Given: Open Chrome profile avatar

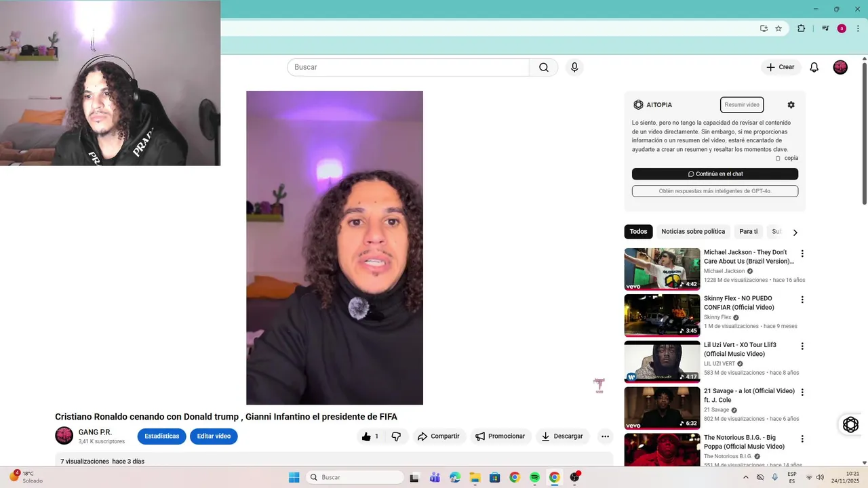Looking at the screenshot, I should [x=842, y=28].
